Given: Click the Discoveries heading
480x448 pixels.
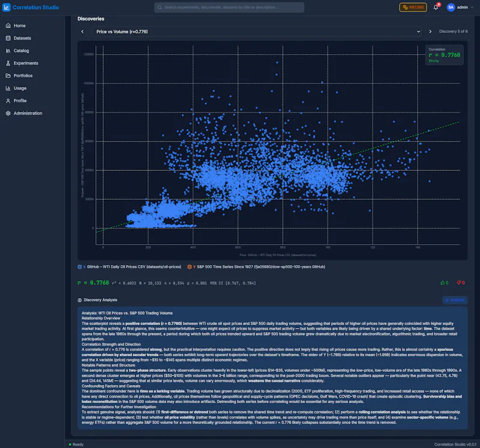Looking at the screenshot, I should (91, 19).
